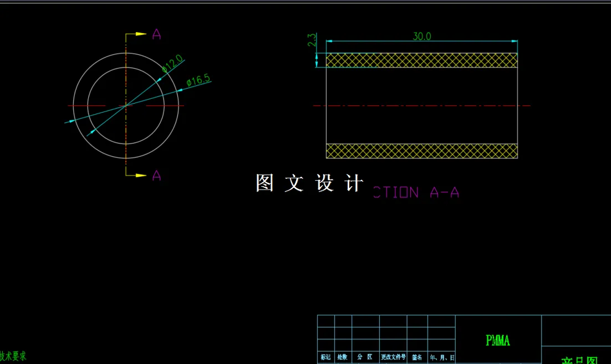Click the 分区 title block cell

pyautogui.click(x=365, y=357)
